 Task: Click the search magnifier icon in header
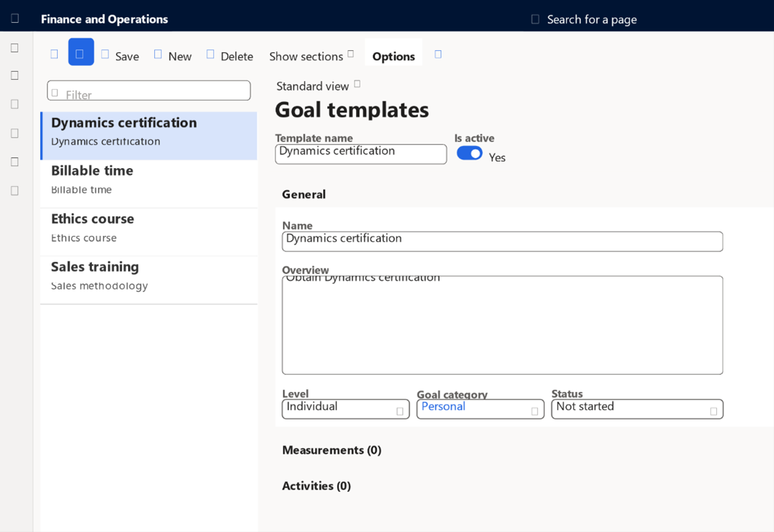pyautogui.click(x=535, y=19)
